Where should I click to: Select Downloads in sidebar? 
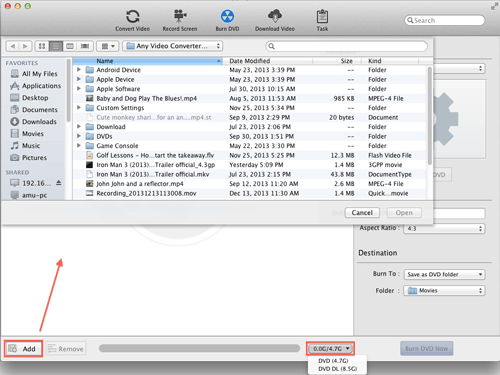[x=34, y=122]
